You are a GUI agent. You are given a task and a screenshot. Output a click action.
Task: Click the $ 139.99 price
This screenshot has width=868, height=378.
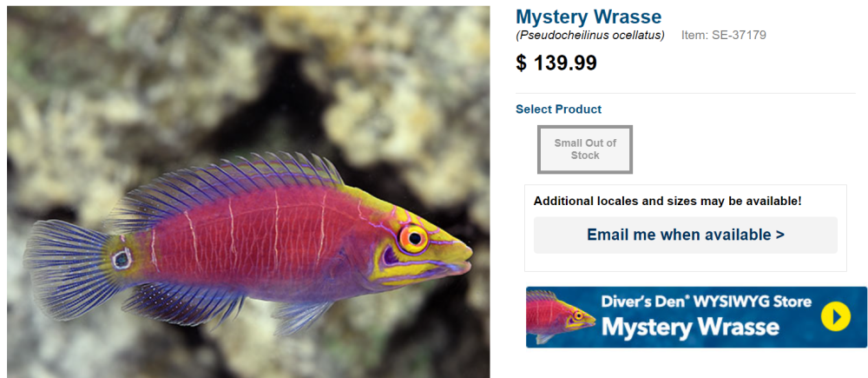(x=556, y=63)
